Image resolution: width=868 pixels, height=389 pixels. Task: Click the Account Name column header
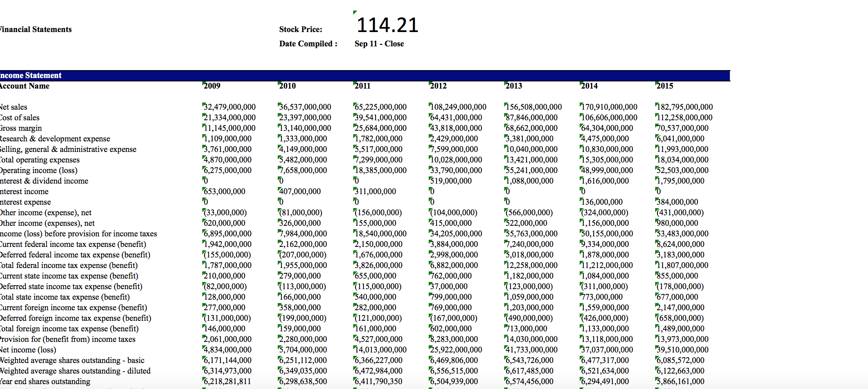pyautogui.click(x=25, y=86)
